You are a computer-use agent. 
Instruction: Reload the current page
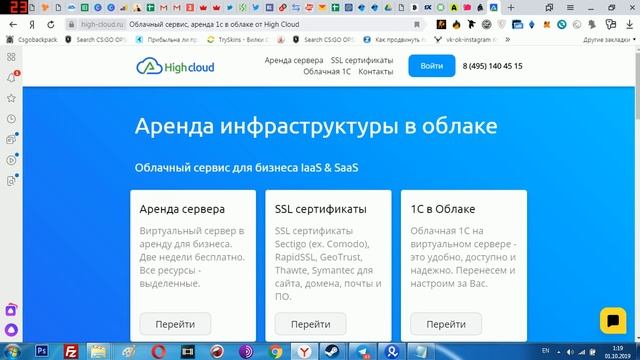tap(51, 24)
